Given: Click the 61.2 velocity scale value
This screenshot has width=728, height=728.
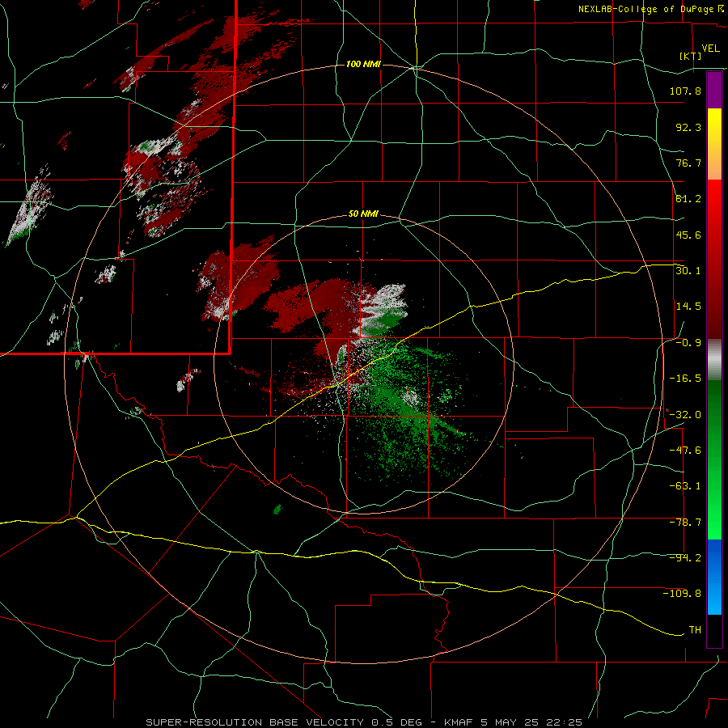Looking at the screenshot, I should coord(688,199).
